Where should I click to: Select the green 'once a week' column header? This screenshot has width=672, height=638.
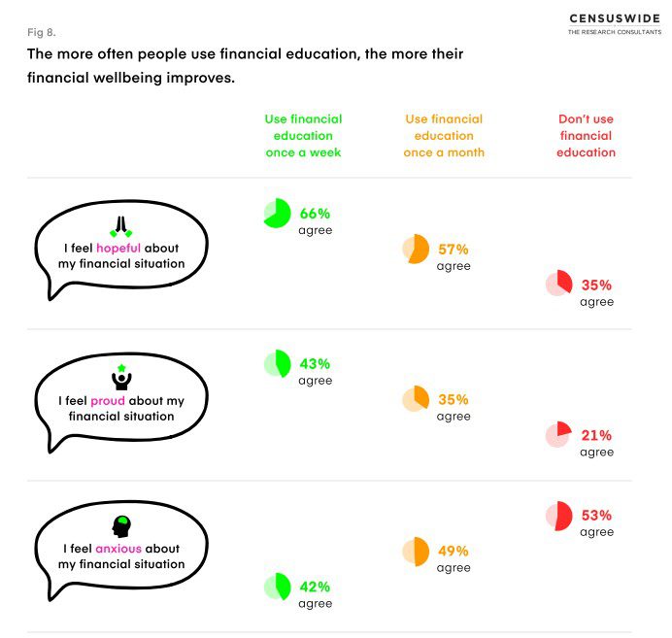pos(303,136)
